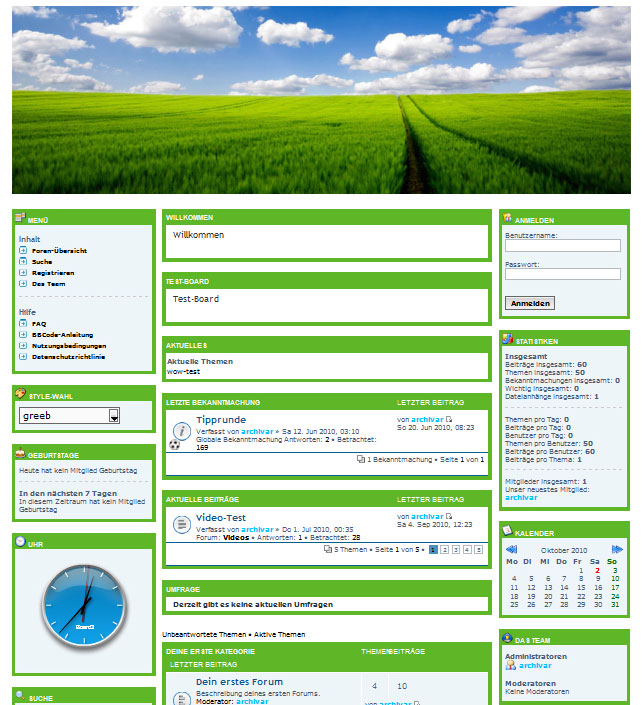
Task: Open the greeb style selection dropdown
Action: pos(70,415)
